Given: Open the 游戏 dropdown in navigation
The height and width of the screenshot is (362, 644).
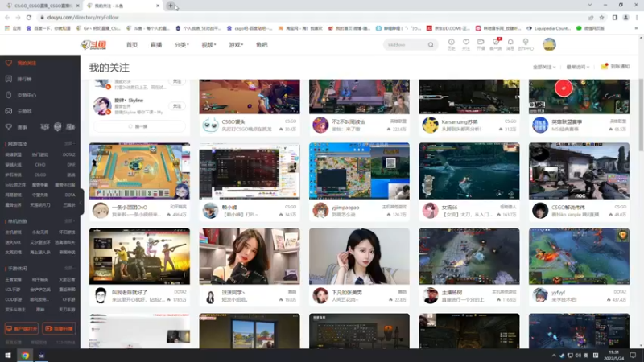Looking at the screenshot, I should tap(236, 45).
